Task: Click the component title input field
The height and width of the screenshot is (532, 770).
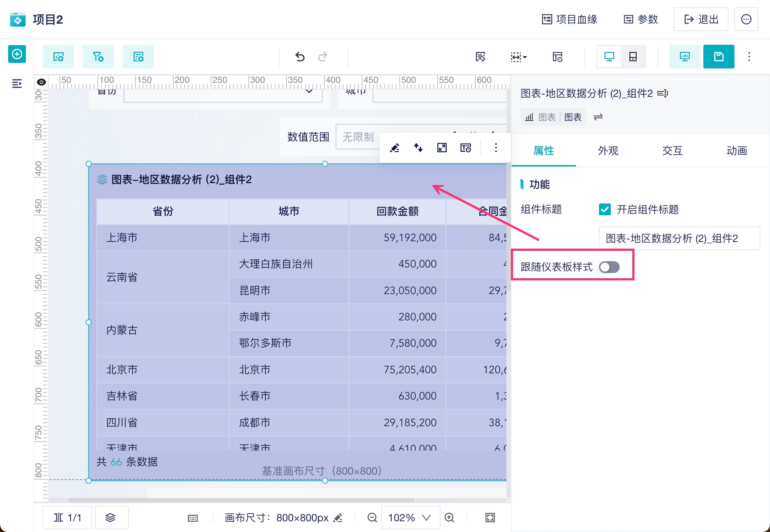Action: pyautogui.click(x=679, y=238)
